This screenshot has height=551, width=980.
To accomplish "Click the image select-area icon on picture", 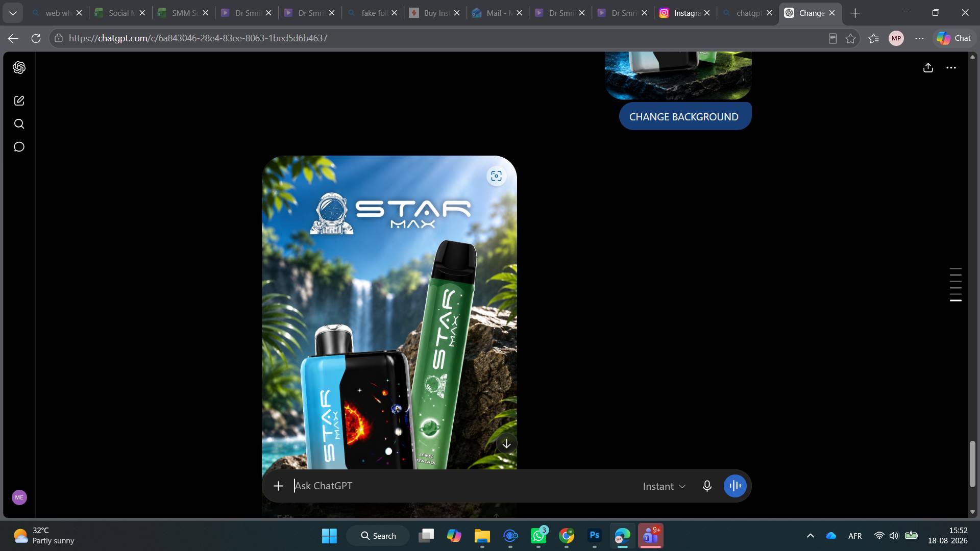I will pyautogui.click(x=496, y=176).
